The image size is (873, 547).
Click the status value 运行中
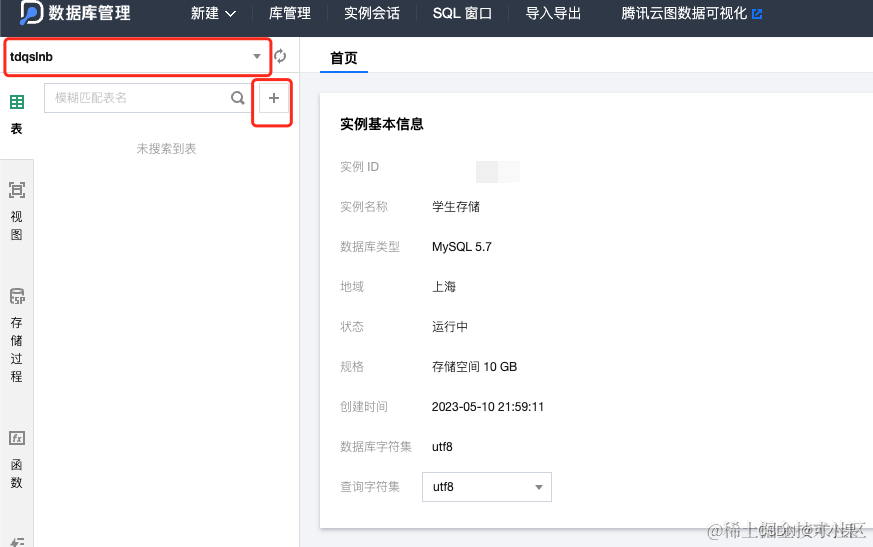450,326
